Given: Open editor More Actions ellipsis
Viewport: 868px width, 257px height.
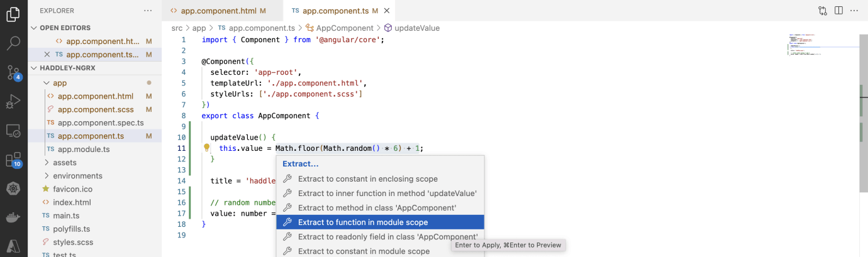Looking at the screenshot, I should click(854, 11).
